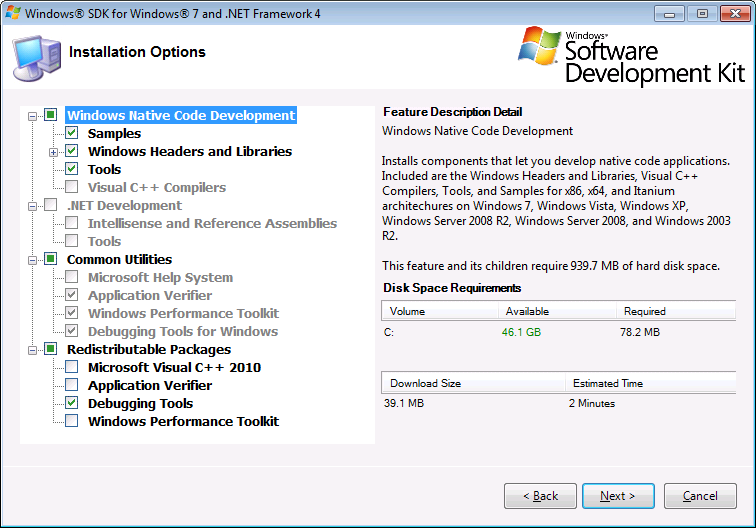Click the Windows flag icon in title bar
The height and width of the screenshot is (528, 756).
coord(13,13)
